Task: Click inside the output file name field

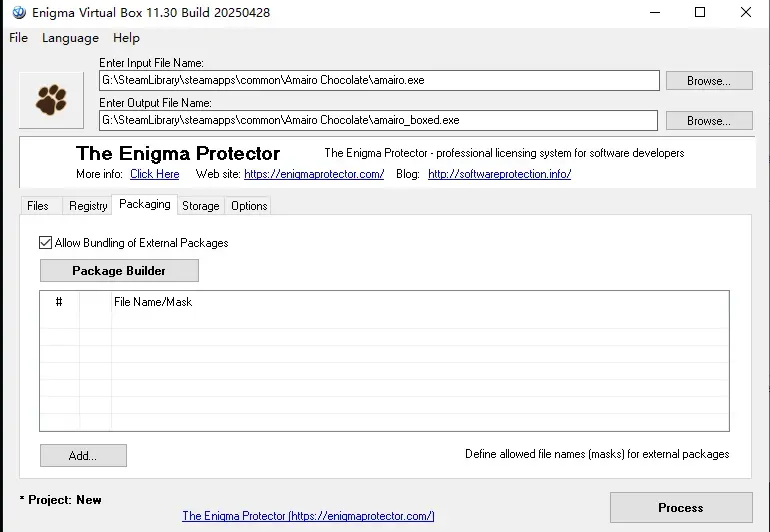Action: point(378,120)
